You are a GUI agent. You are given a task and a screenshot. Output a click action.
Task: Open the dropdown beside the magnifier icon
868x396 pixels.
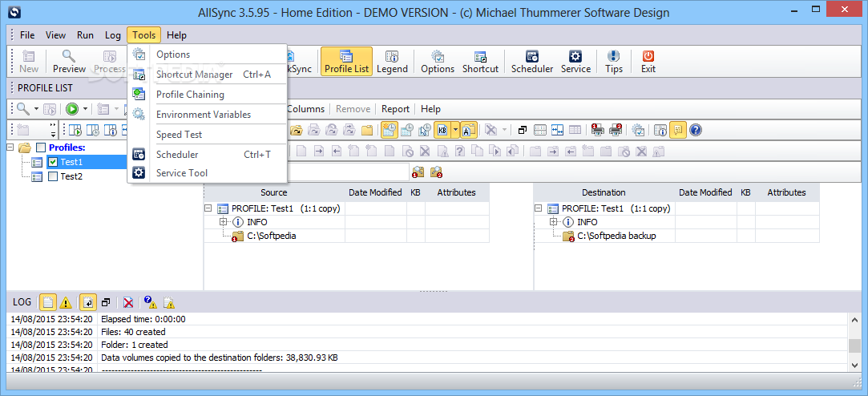click(x=36, y=109)
